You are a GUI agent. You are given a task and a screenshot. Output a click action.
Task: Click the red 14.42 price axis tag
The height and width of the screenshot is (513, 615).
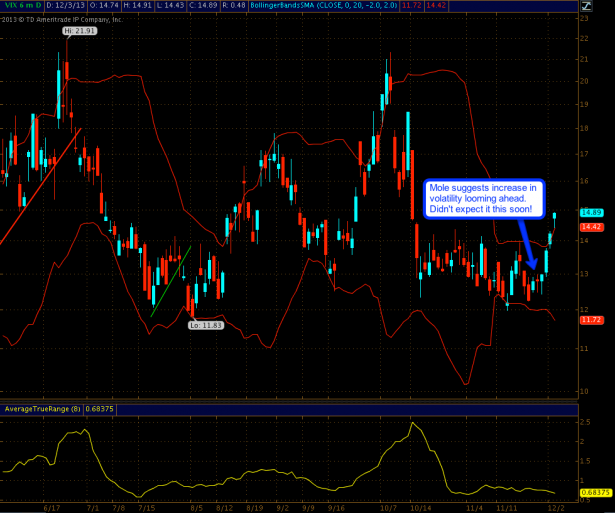[590, 227]
